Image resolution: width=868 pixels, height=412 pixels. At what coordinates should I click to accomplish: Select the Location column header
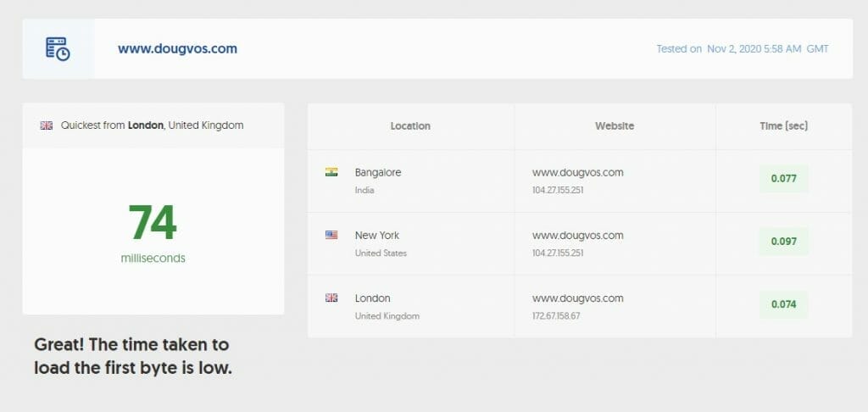(410, 126)
